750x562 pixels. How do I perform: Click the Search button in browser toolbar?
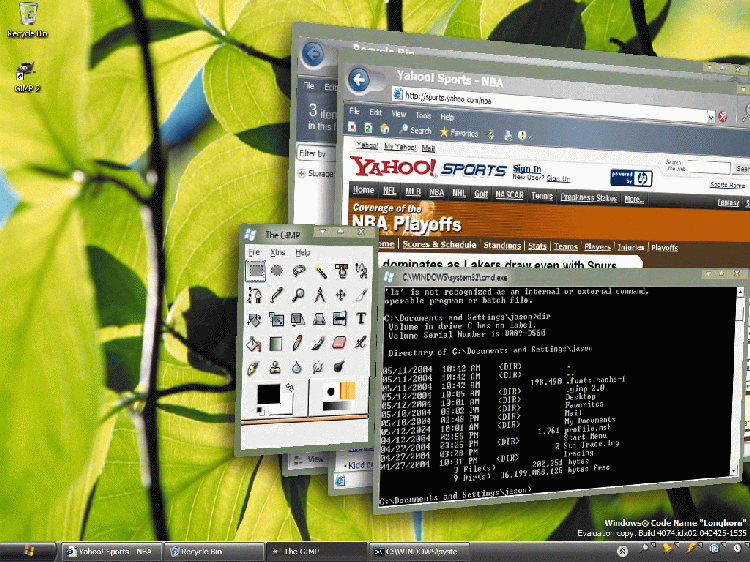[x=416, y=130]
